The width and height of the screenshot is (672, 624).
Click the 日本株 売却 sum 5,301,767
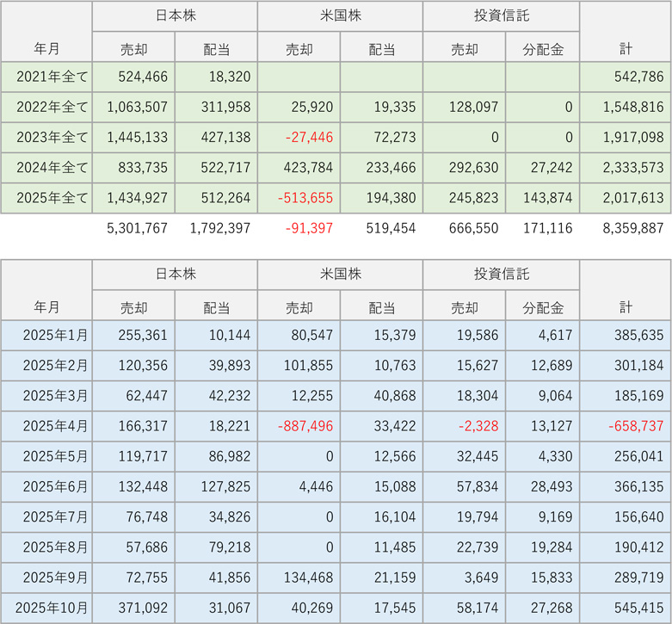[133, 228]
